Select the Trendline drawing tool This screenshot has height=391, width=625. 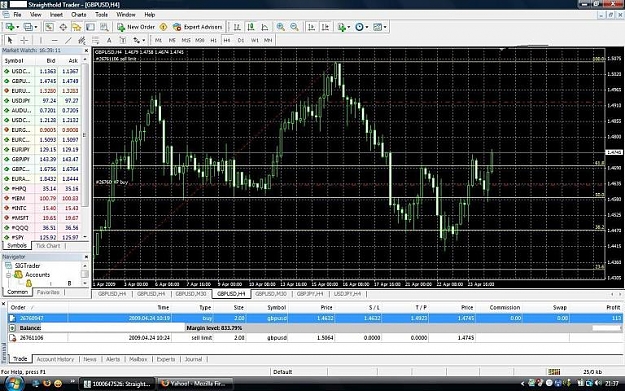click(68, 40)
